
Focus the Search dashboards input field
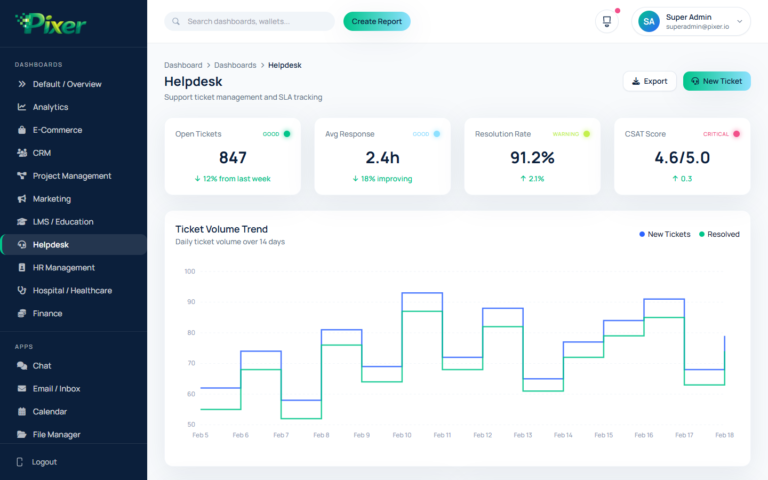[255, 21]
